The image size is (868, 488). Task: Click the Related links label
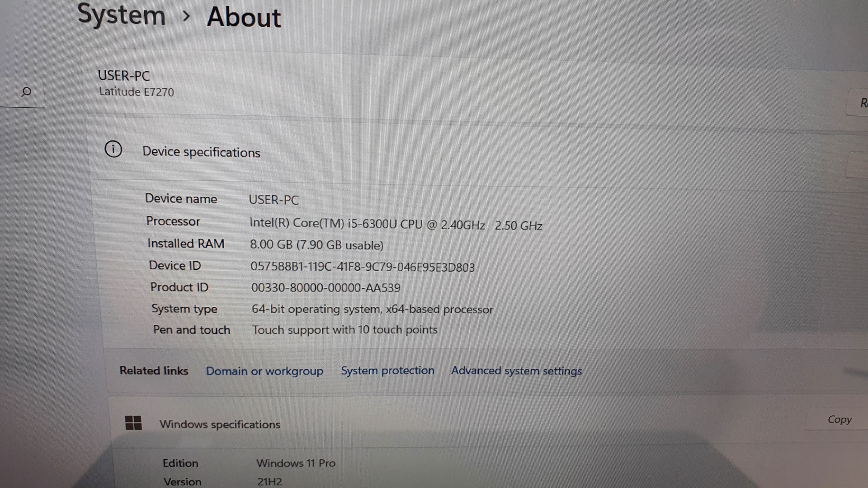click(154, 371)
